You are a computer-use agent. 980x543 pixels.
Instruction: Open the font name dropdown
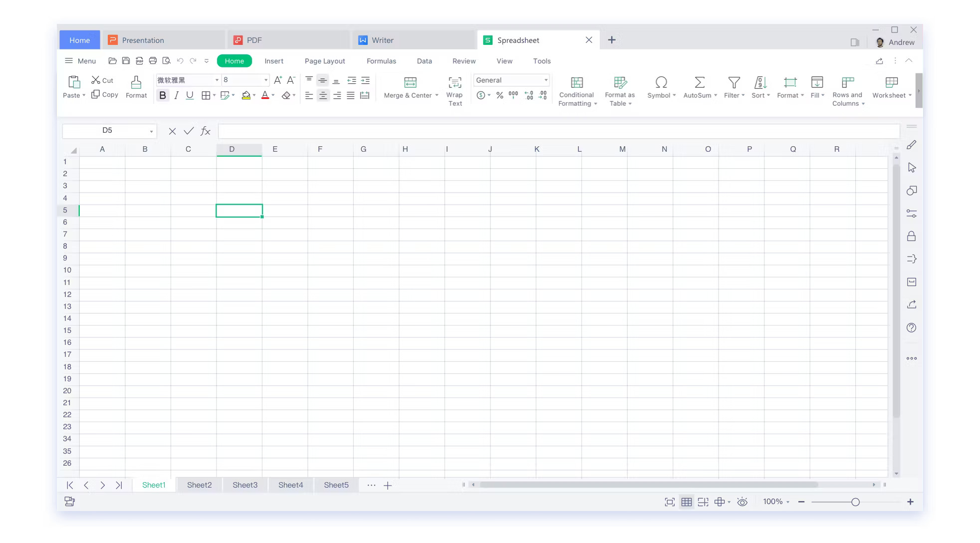(217, 80)
